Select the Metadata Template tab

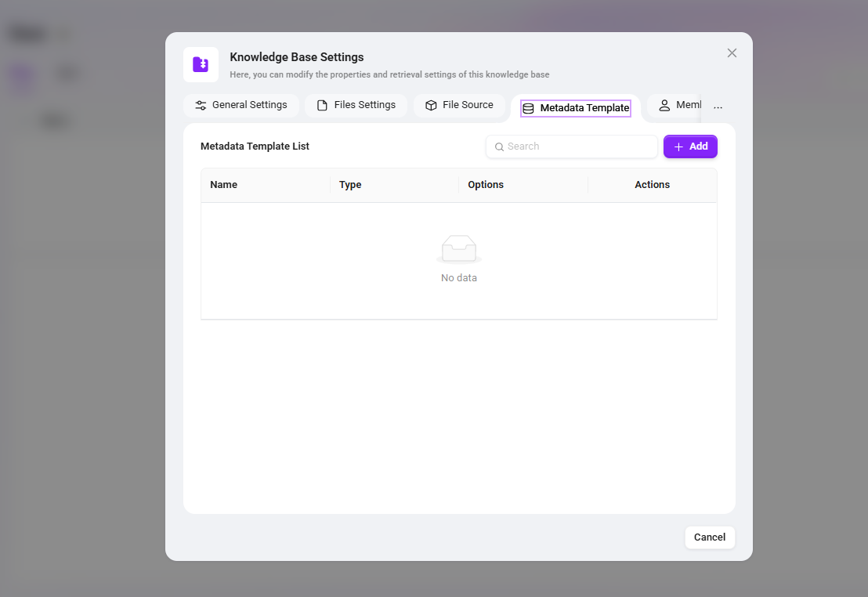coord(576,108)
